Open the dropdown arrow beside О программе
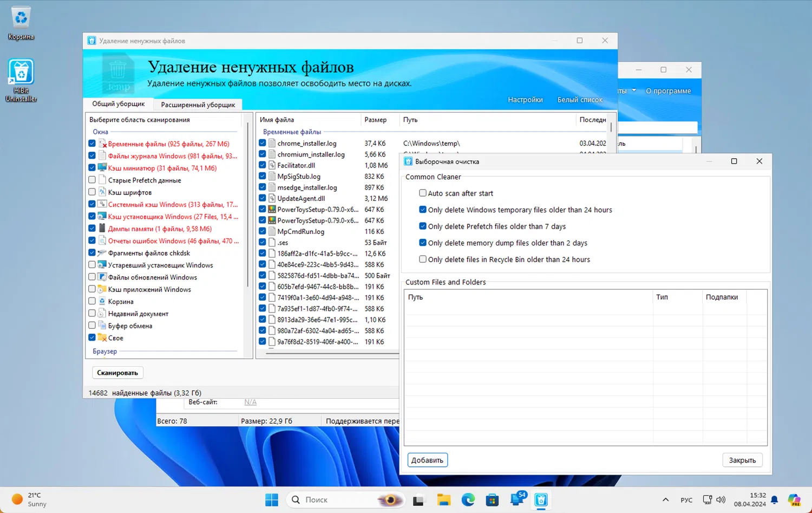This screenshot has height=513, width=812. pyautogui.click(x=634, y=90)
